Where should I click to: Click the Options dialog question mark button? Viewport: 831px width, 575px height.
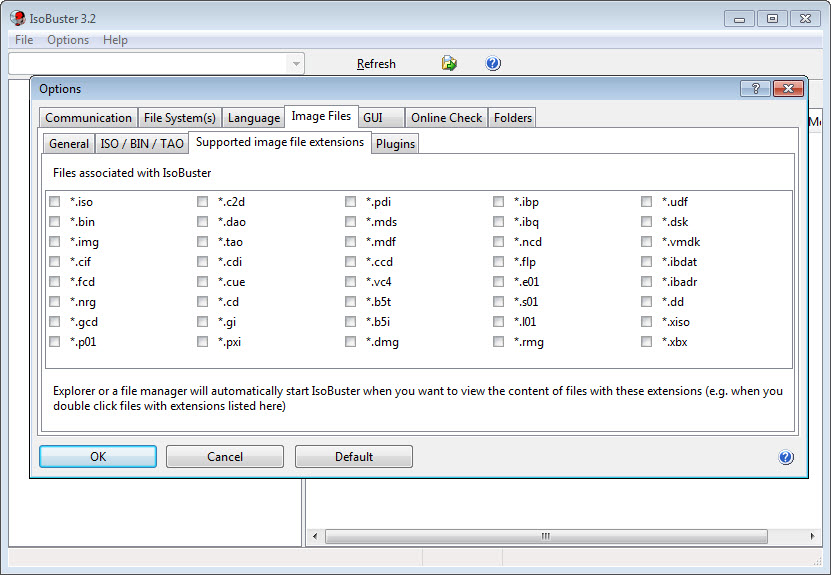pyautogui.click(x=755, y=89)
